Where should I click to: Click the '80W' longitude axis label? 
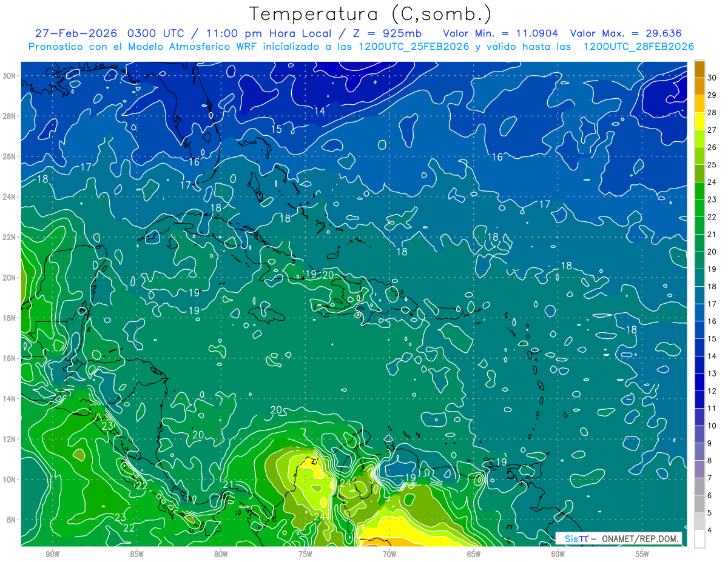pyautogui.click(x=221, y=555)
